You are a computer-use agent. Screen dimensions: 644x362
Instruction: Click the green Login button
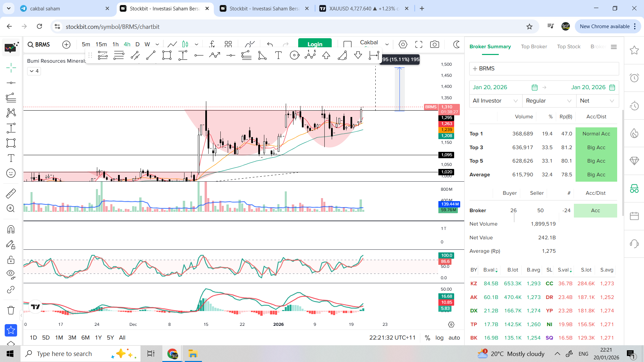tap(315, 44)
